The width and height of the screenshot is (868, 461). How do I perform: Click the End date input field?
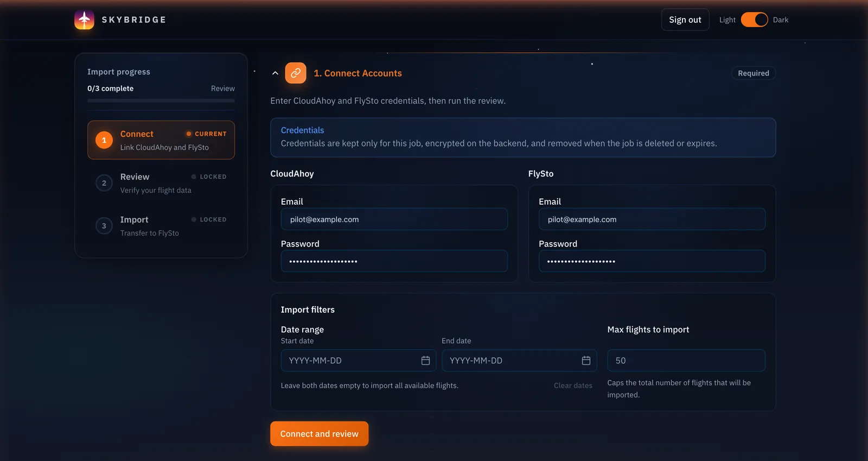point(519,361)
